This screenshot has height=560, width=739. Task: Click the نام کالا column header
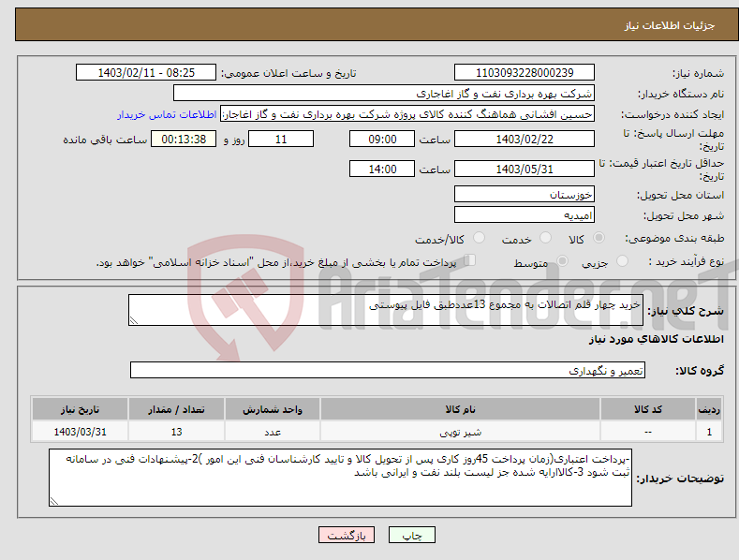[460, 409]
